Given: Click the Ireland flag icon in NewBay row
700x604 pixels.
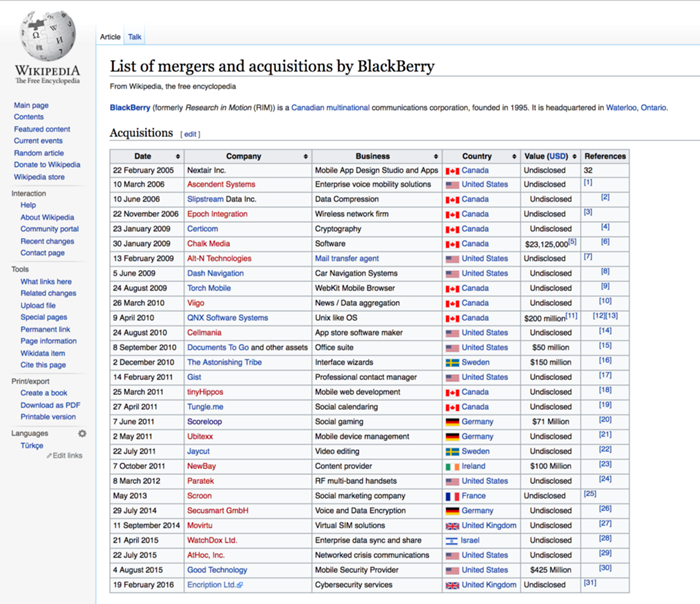Looking at the screenshot, I should point(452,466).
